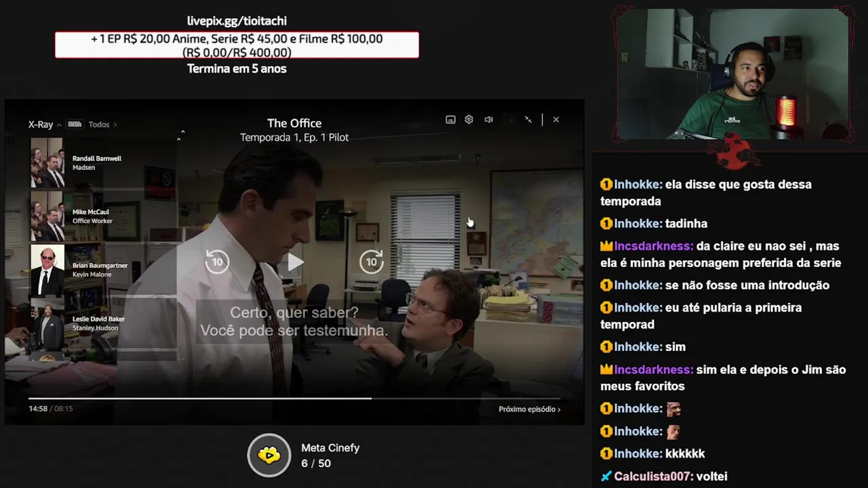868x488 pixels.
Task: Click the streamer webcam feed
Action: tap(732, 75)
